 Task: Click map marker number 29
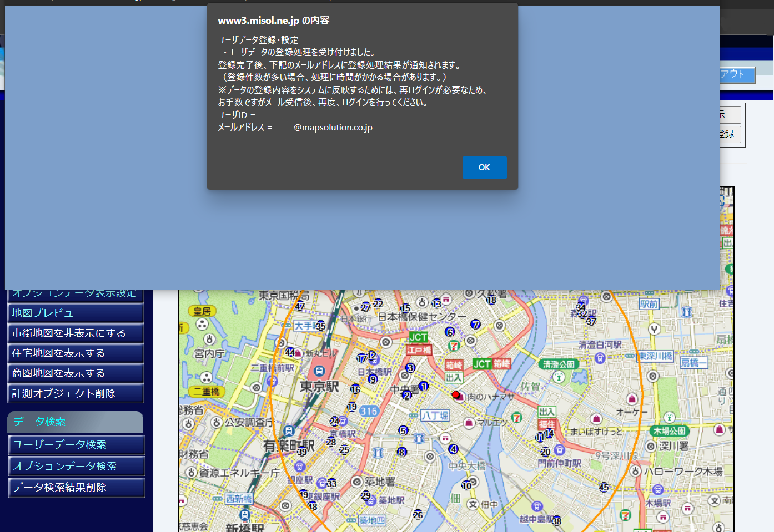coord(365,495)
